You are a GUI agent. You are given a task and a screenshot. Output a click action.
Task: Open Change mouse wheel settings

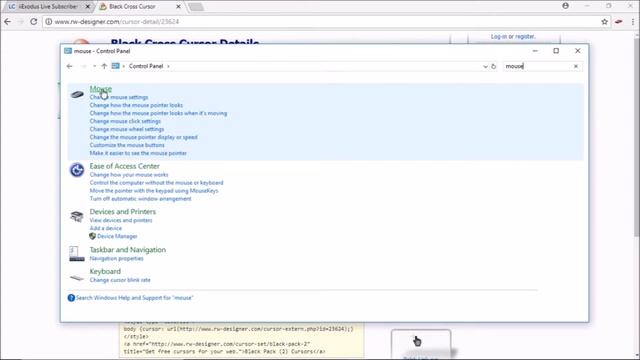click(x=127, y=129)
